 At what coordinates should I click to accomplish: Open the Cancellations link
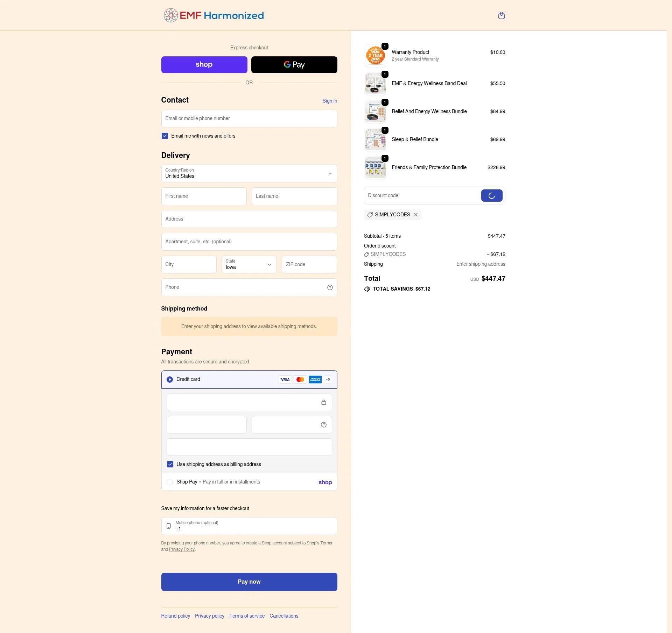coord(284,616)
